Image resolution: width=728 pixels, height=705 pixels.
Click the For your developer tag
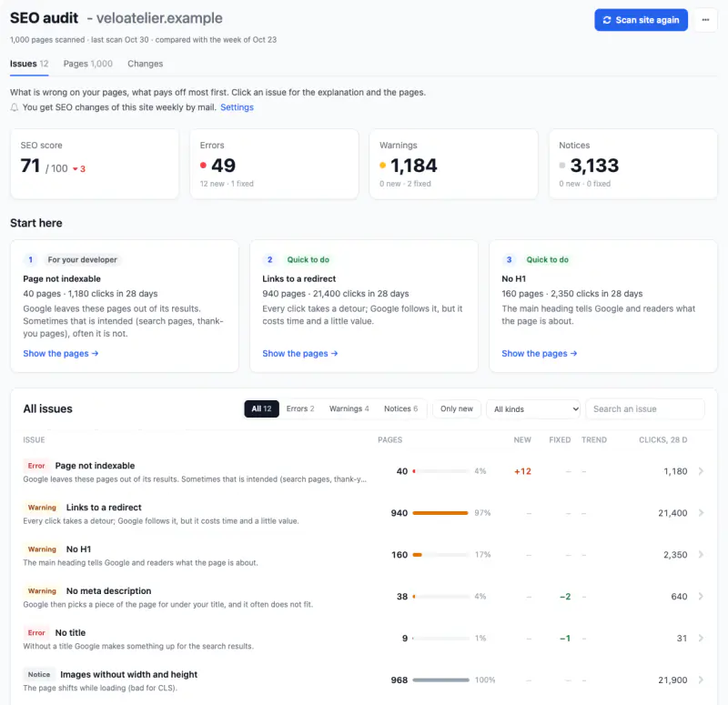point(82,259)
